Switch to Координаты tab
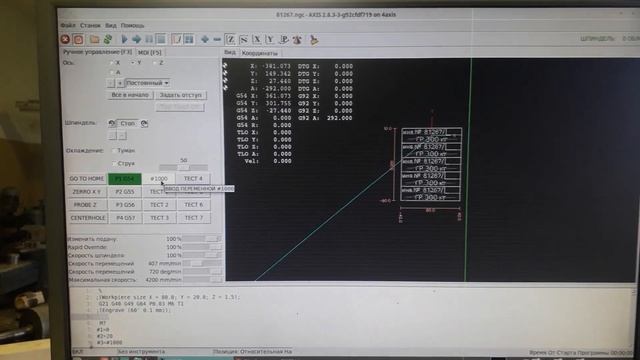640x360 pixels. point(260,53)
